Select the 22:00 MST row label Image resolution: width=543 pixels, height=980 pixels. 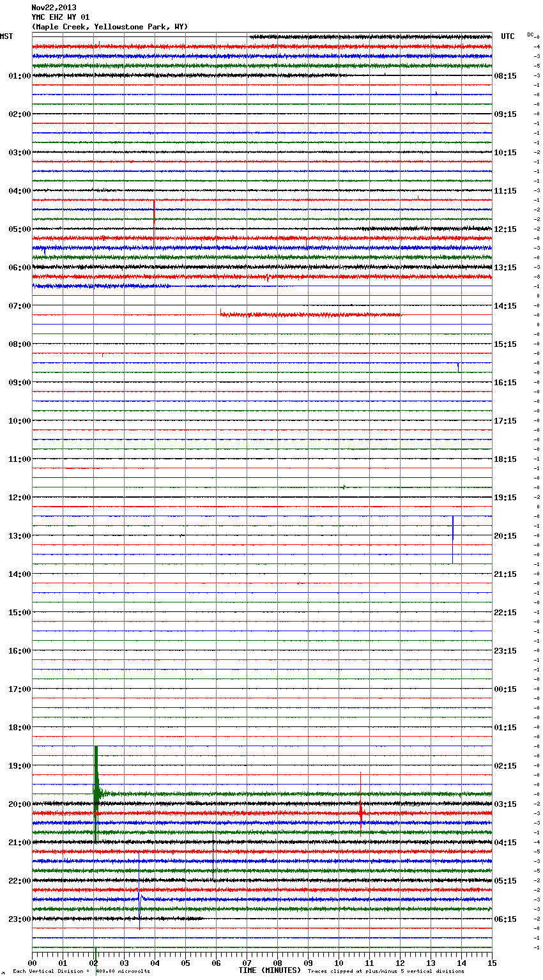[x=20, y=881]
